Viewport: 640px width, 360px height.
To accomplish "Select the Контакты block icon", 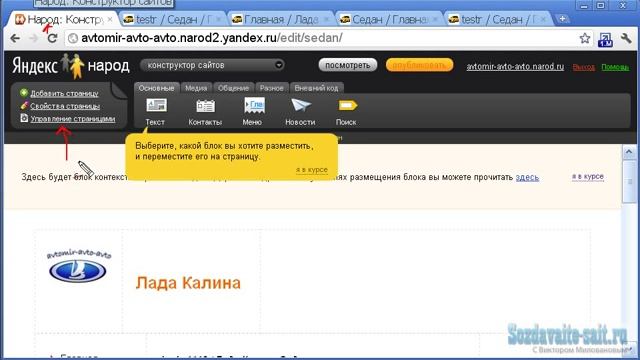I will [x=205, y=106].
